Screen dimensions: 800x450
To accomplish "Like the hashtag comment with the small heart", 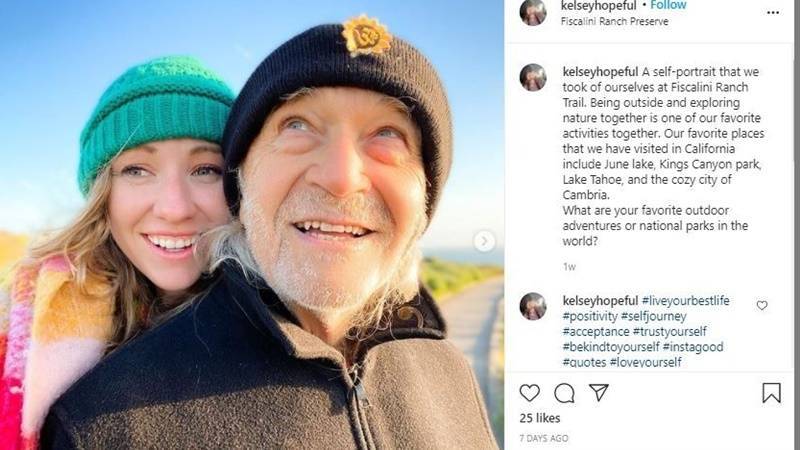I will tap(762, 305).
